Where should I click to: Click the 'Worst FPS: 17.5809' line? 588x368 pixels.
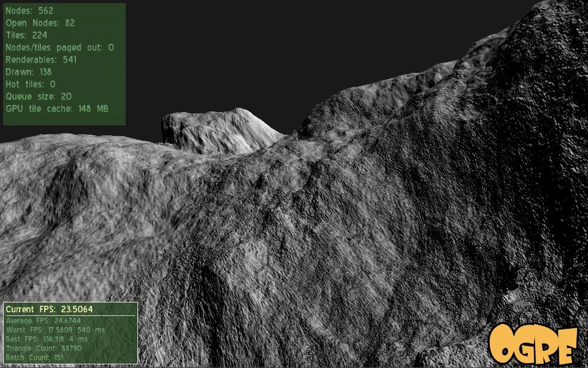pyautogui.click(x=56, y=330)
